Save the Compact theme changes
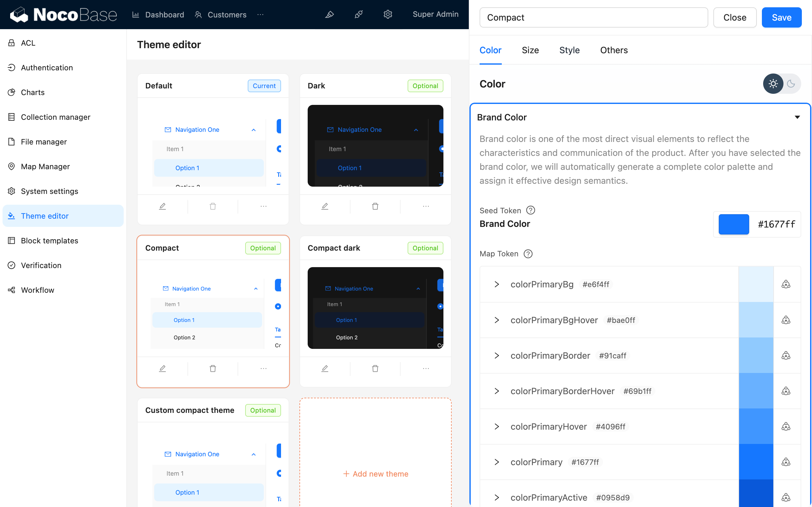Image resolution: width=812 pixels, height=507 pixels. 781,17
